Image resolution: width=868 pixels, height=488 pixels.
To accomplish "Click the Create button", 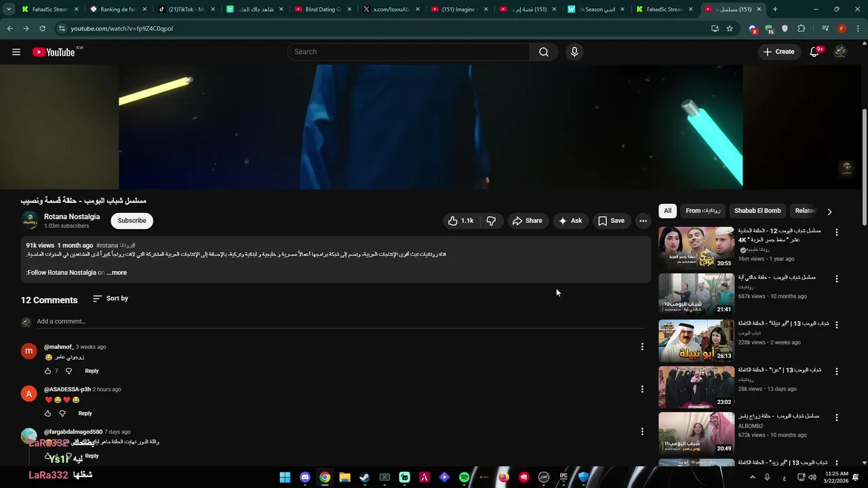I will (x=778, y=52).
